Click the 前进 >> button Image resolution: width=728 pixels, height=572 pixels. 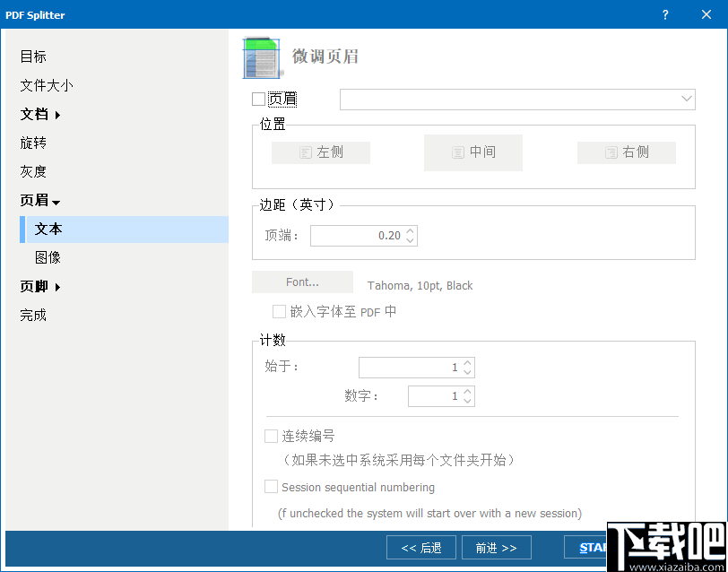click(x=496, y=547)
